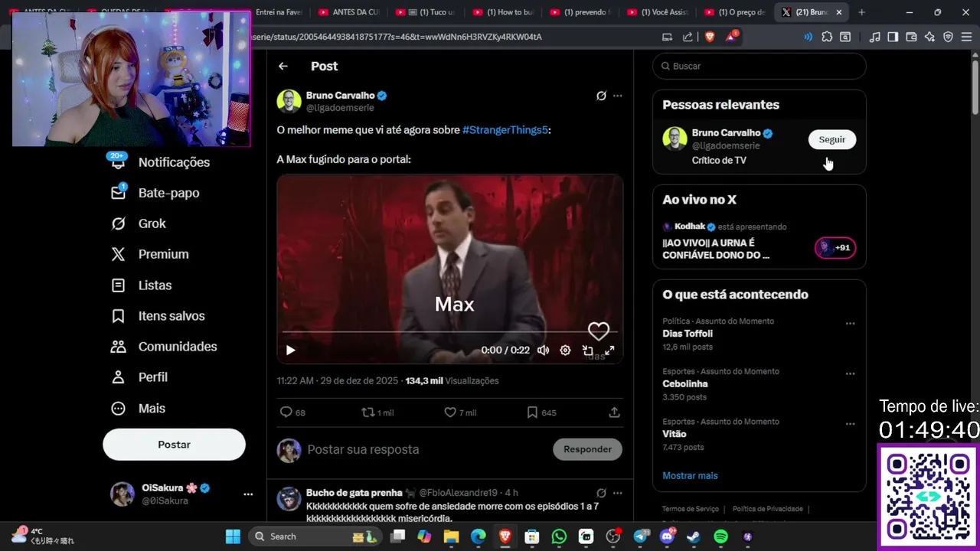The width and height of the screenshot is (980, 551).
Task: Open Grok icon on Bucho de gata reply
Action: 601,493
